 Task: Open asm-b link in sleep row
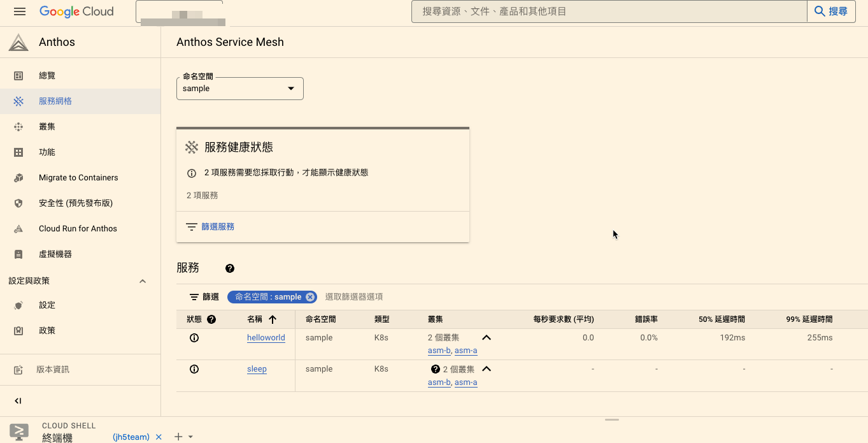point(439,382)
